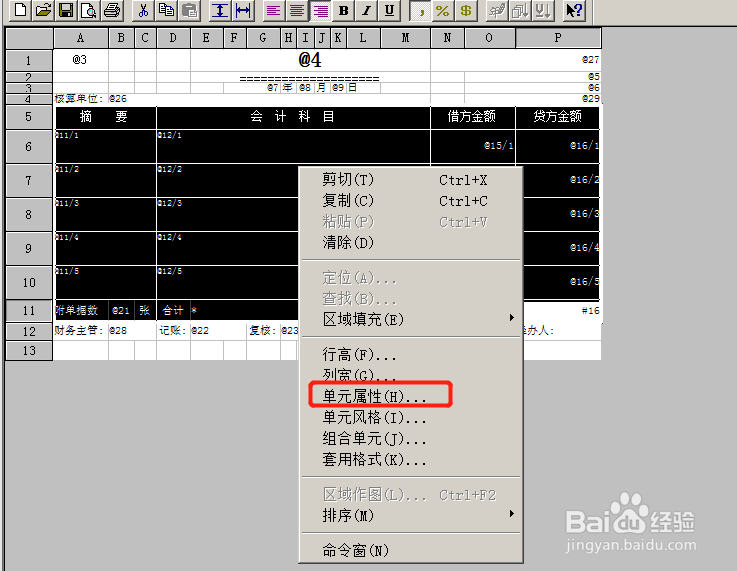Click greyed 查找(B)... menu entry
Screen dimensions: 737x571
click(411, 298)
